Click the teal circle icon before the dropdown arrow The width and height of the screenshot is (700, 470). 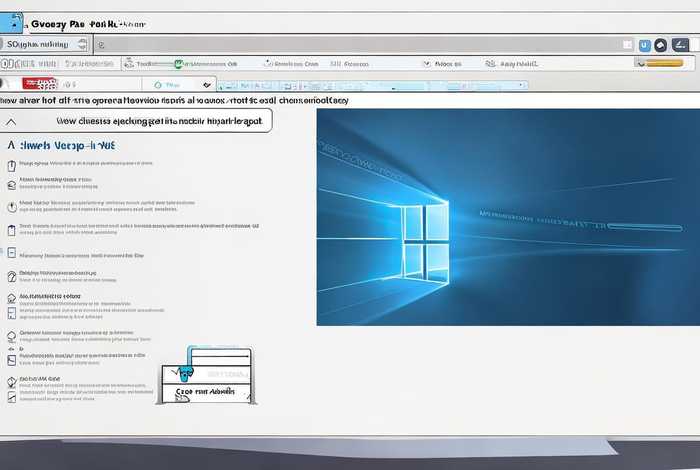pos(158,85)
